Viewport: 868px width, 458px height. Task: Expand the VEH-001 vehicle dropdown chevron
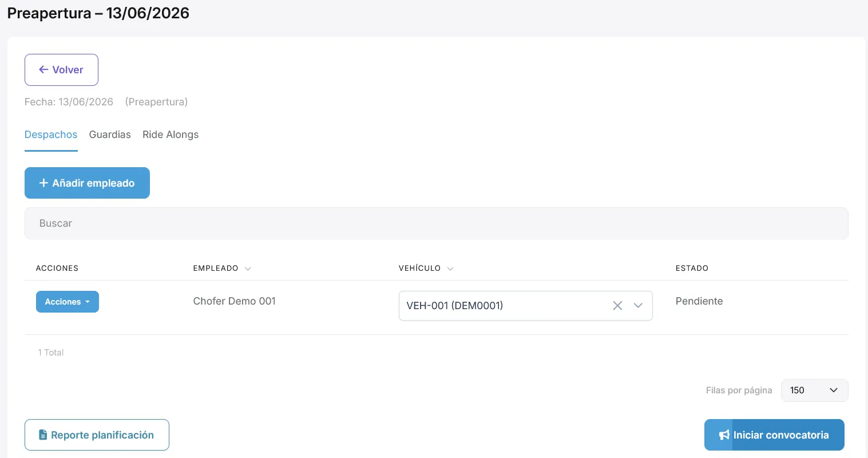pyautogui.click(x=638, y=306)
